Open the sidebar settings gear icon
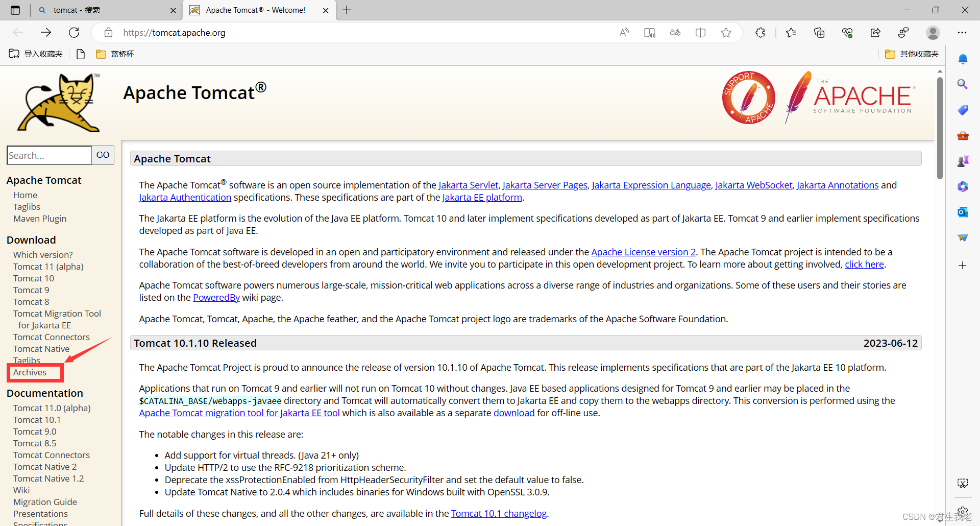980x526 pixels. 963,512
